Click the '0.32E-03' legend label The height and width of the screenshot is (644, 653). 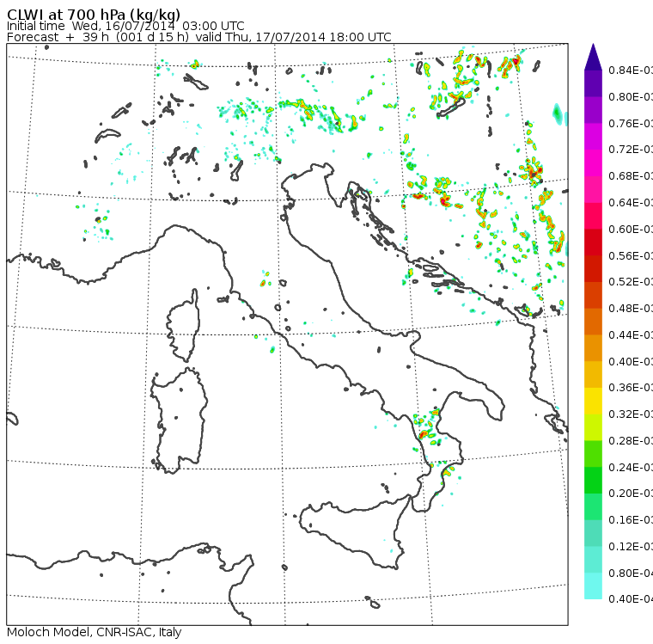click(x=631, y=414)
